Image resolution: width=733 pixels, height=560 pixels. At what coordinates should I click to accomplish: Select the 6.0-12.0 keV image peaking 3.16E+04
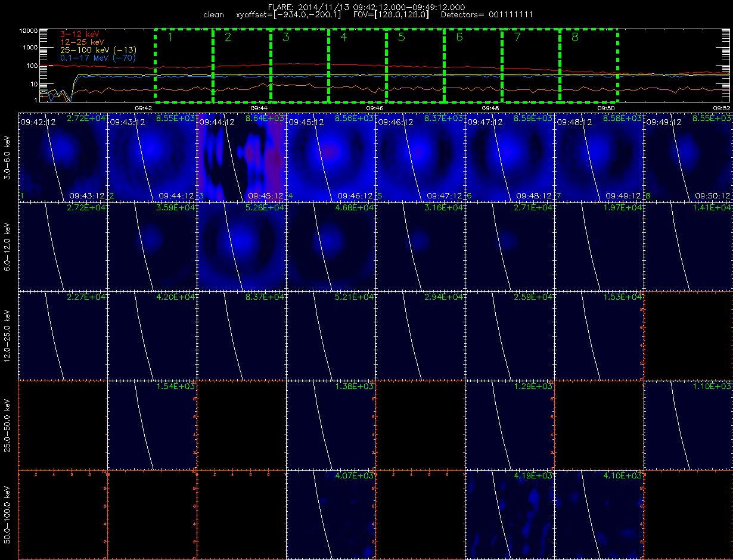coord(420,246)
